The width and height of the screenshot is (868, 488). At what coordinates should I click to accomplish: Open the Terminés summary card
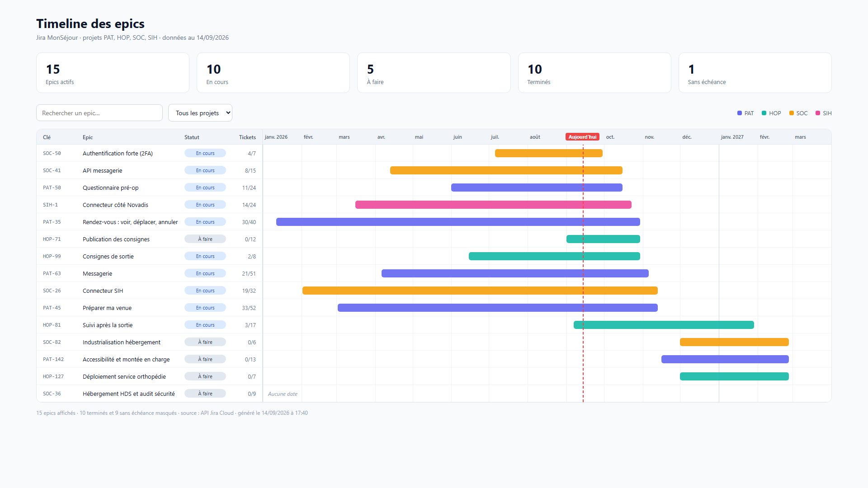(x=594, y=73)
